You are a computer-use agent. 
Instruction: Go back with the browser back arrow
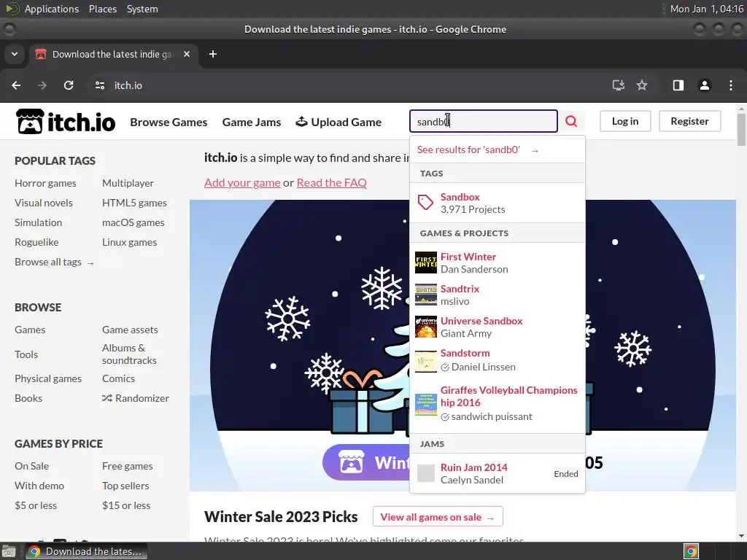tap(16, 85)
